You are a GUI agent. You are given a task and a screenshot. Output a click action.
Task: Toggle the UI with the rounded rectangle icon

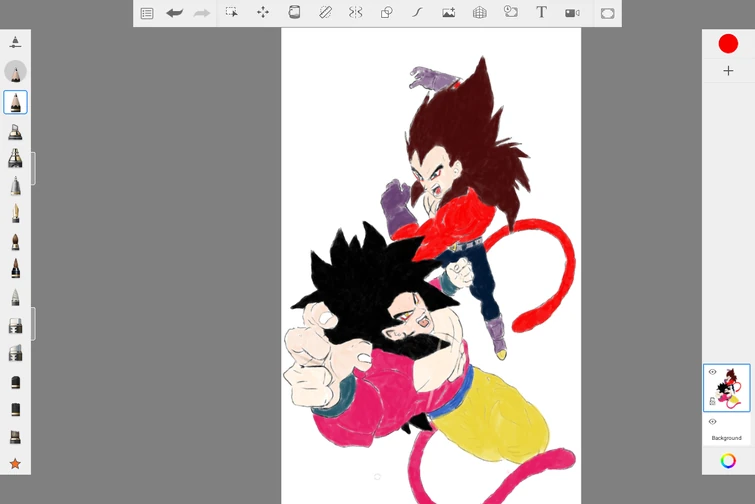click(x=608, y=13)
